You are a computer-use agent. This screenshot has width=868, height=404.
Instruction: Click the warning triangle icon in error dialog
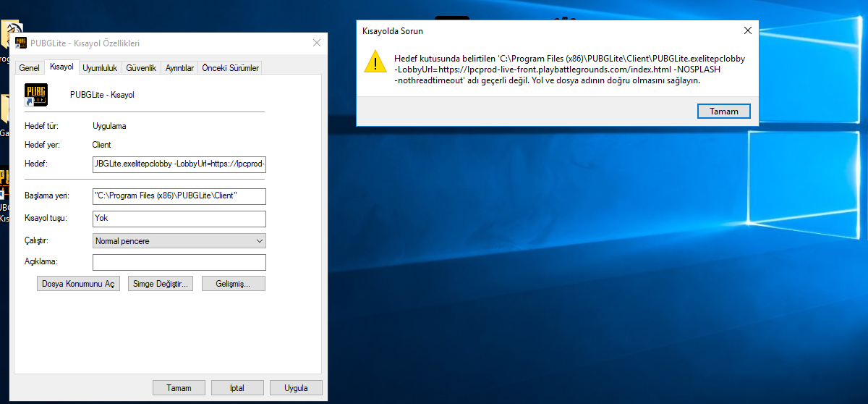pyautogui.click(x=375, y=62)
